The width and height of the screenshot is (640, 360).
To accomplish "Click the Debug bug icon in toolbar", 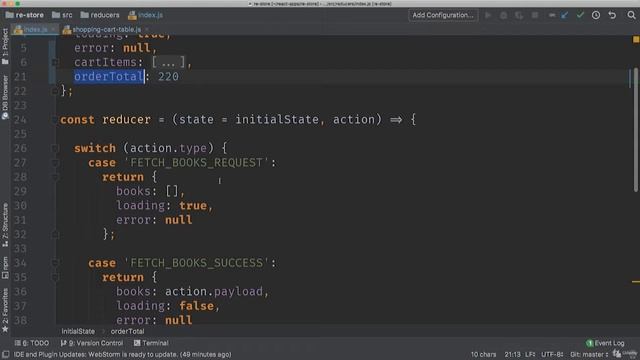I will [504, 15].
